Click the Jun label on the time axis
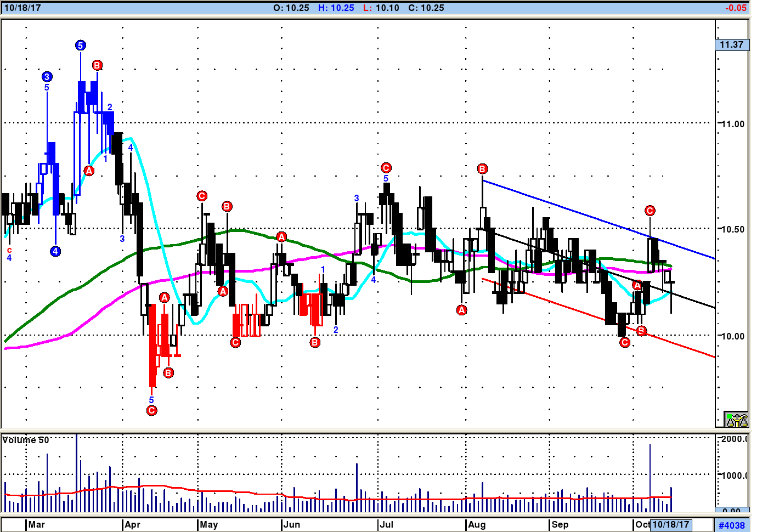Image resolution: width=768 pixels, height=532 pixels. tap(292, 525)
